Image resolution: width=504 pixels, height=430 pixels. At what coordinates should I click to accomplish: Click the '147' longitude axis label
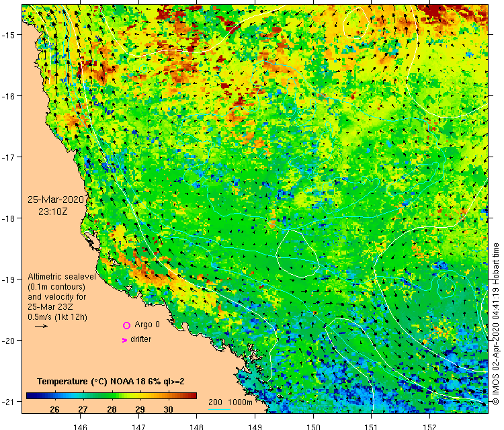[x=138, y=427]
